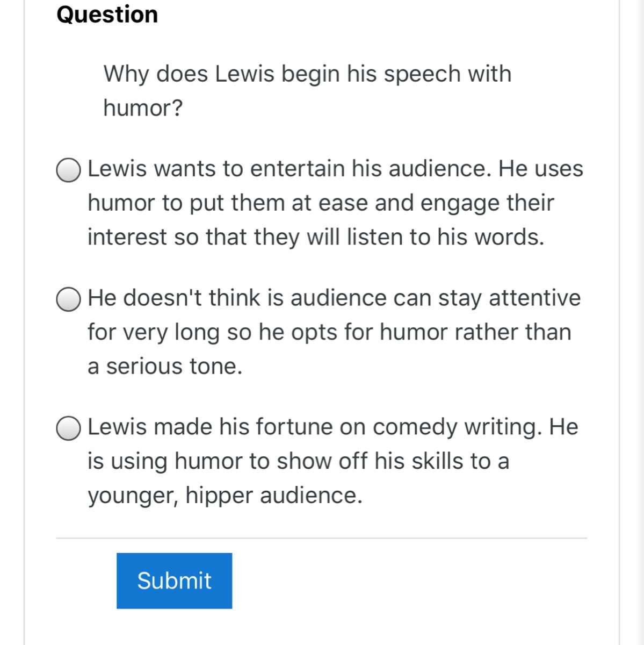Viewport: 644px width, 645px height.
Task: Click the blank area right of Submit
Action: (x=408, y=580)
